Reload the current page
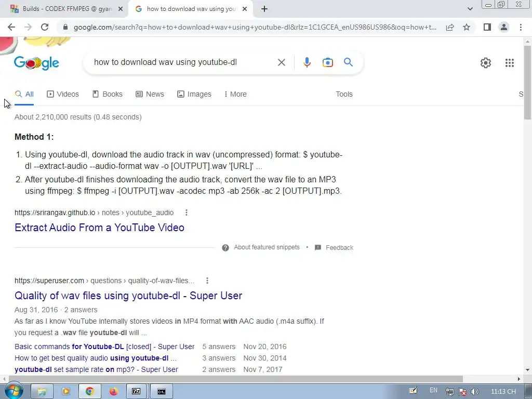Image resolution: width=532 pixels, height=399 pixels. [45, 27]
